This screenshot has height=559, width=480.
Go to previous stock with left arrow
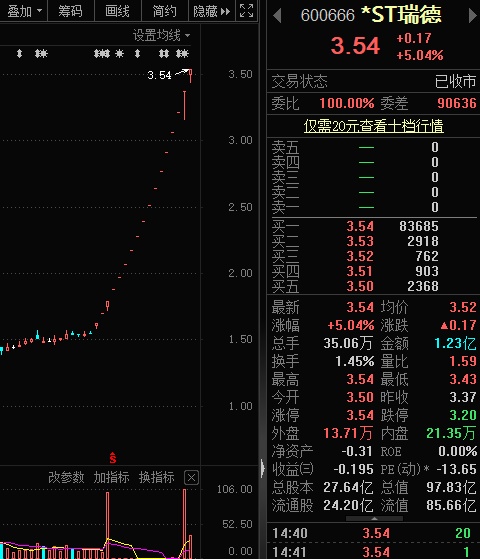[x=277, y=15]
